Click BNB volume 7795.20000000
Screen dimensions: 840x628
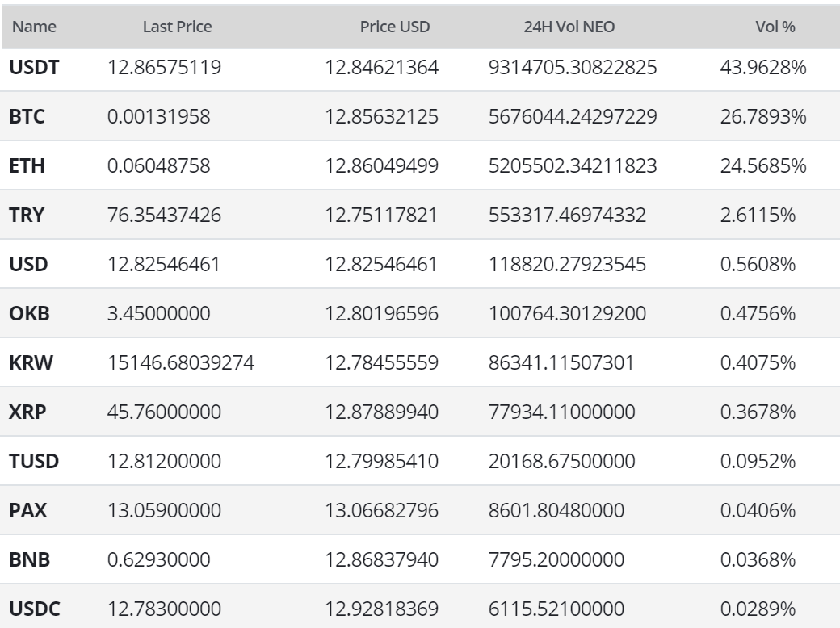point(556,560)
